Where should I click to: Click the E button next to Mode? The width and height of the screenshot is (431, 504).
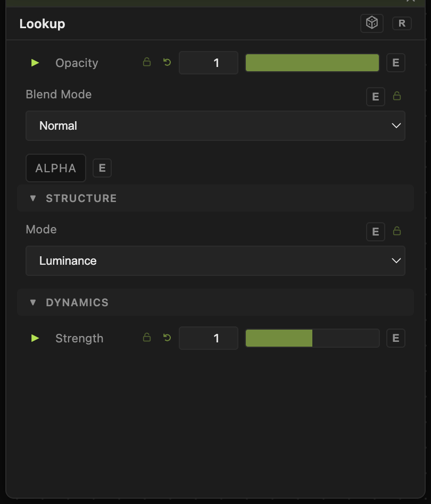pos(375,232)
